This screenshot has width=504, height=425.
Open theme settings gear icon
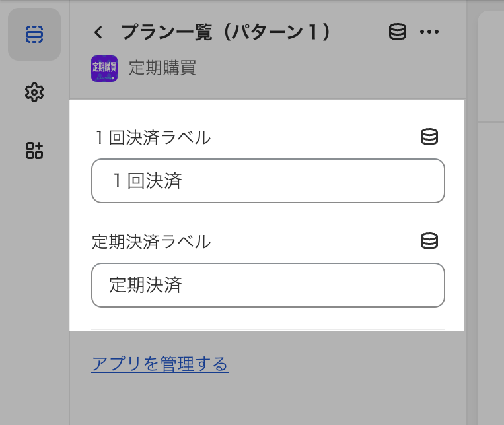pos(34,92)
